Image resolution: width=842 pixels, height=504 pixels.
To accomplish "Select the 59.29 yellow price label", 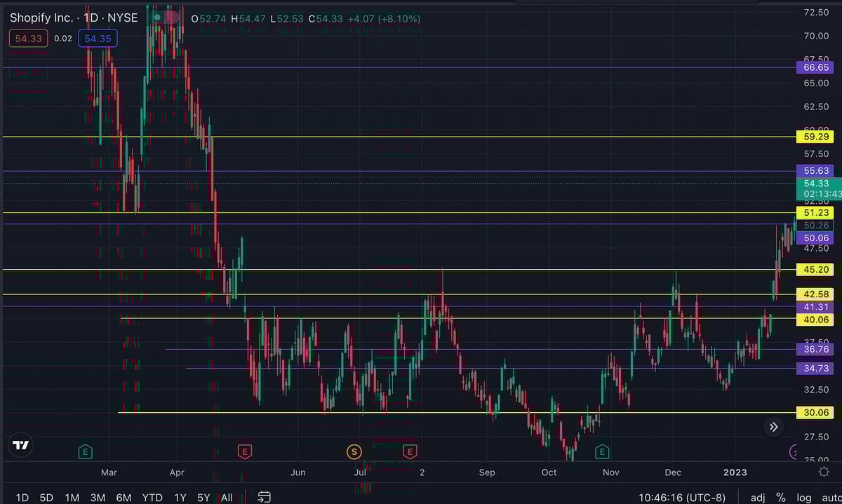I will (x=816, y=137).
